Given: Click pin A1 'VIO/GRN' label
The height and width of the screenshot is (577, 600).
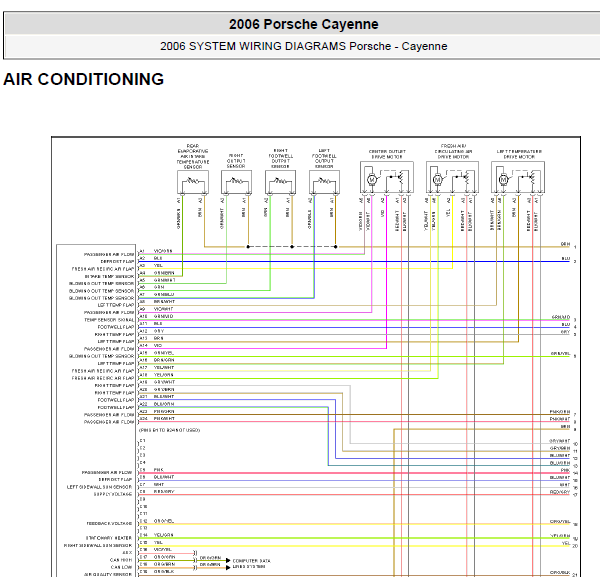Looking at the screenshot, I should 163,251.
